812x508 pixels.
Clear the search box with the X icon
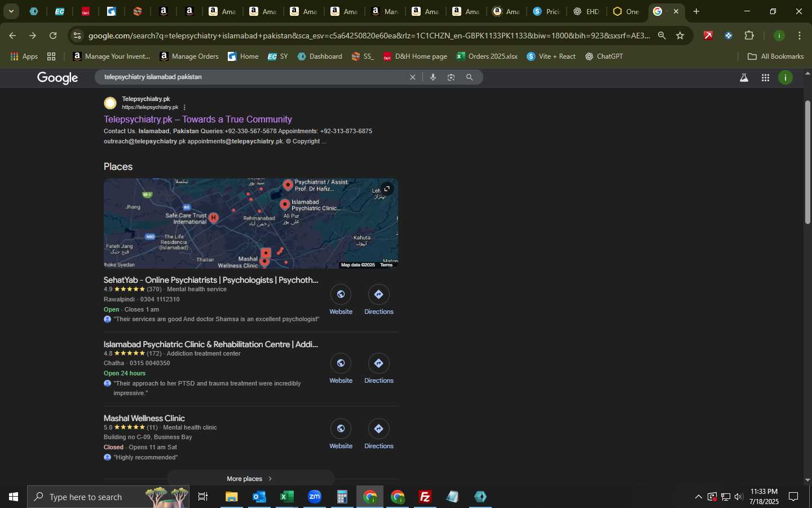[413, 77]
